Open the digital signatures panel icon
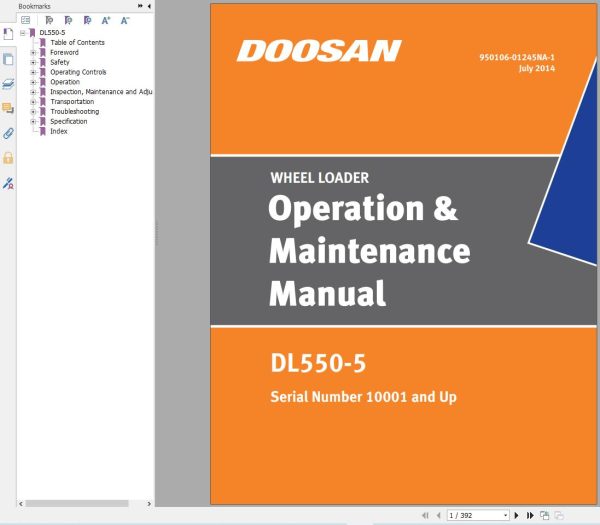The width and height of the screenshot is (600, 525). click(8, 183)
